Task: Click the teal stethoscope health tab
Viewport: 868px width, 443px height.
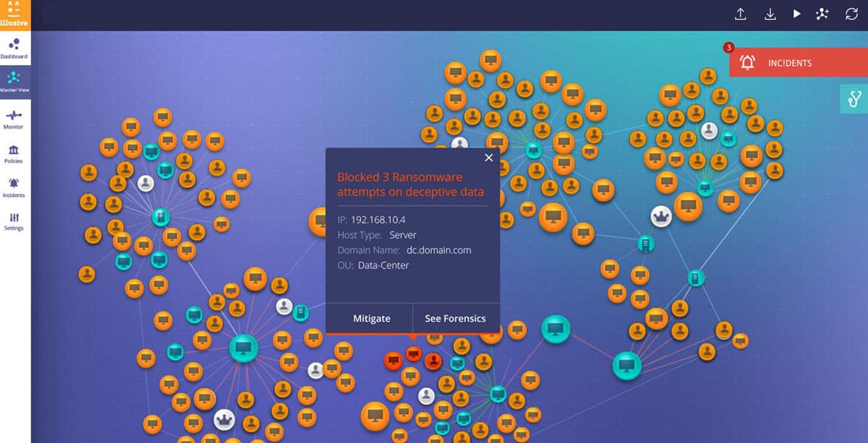Action: pyautogui.click(x=854, y=99)
